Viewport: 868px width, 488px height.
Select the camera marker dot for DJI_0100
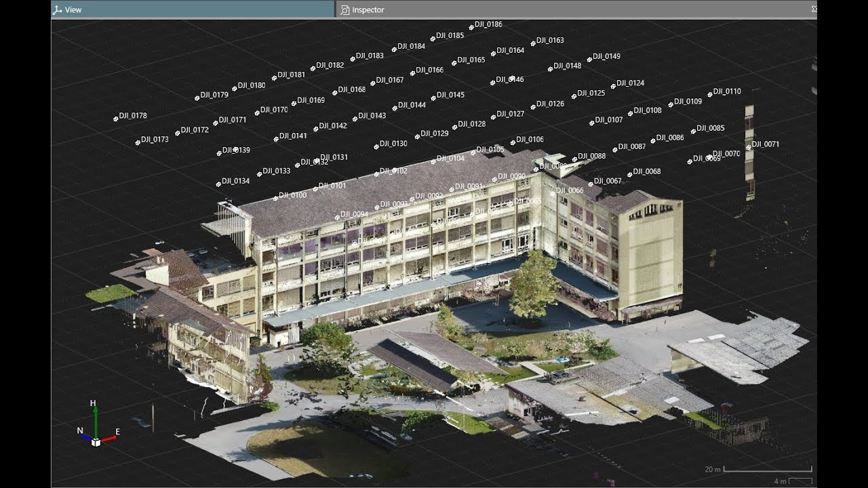[x=275, y=198]
